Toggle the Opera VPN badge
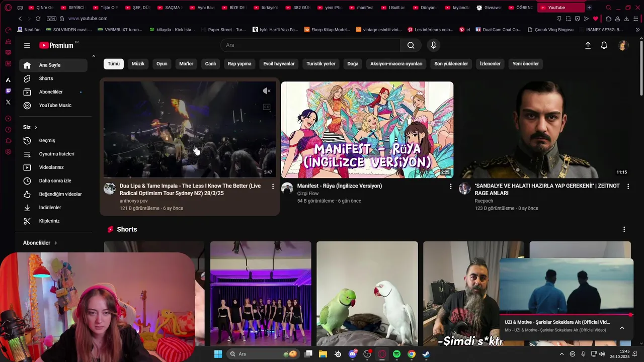Screen dimensions: 644x362 pos(51,19)
